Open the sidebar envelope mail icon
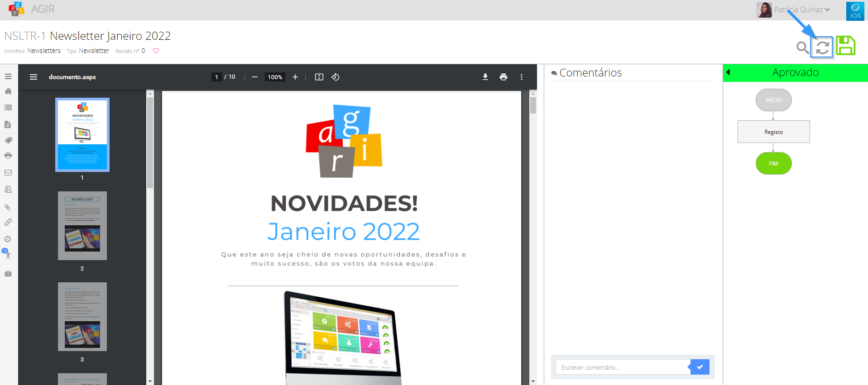 coord(8,173)
